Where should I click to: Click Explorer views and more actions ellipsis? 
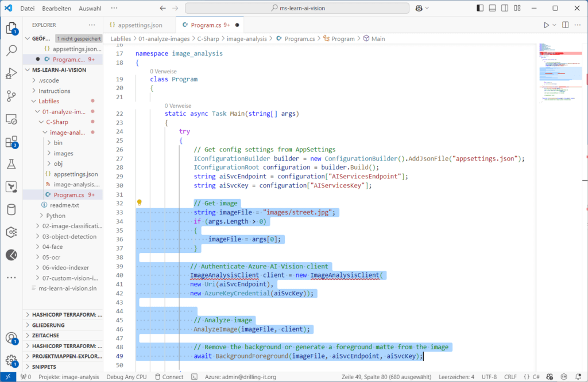92,25
